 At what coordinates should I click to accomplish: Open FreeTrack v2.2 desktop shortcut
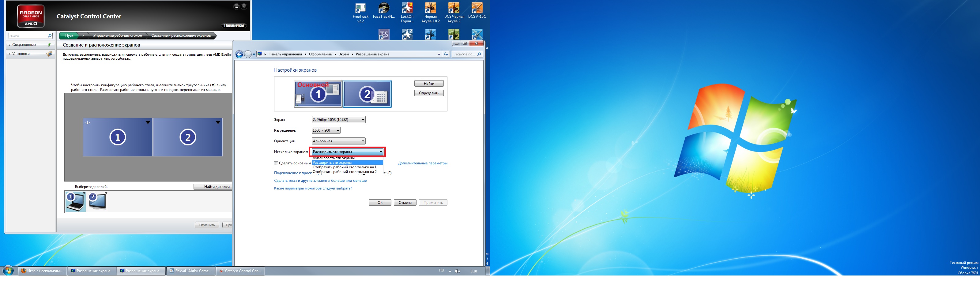(x=360, y=13)
